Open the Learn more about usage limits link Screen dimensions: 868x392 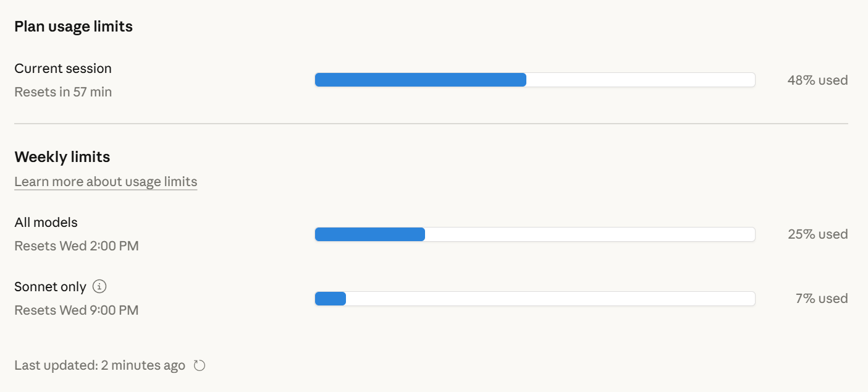pyautogui.click(x=106, y=182)
